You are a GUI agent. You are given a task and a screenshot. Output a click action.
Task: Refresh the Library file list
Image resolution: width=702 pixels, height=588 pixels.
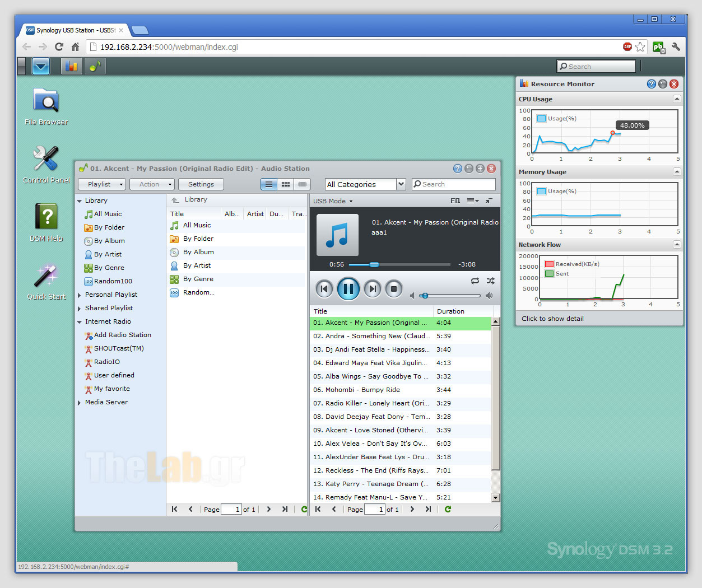(304, 509)
